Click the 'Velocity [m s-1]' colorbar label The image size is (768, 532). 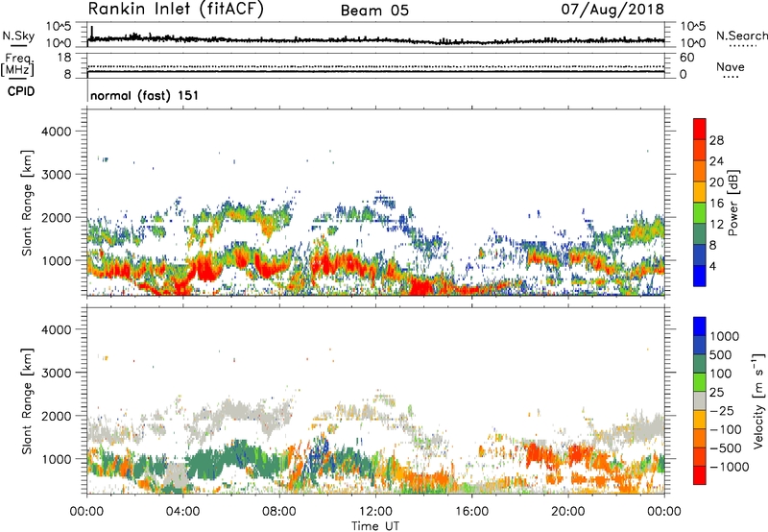[x=758, y=400]
